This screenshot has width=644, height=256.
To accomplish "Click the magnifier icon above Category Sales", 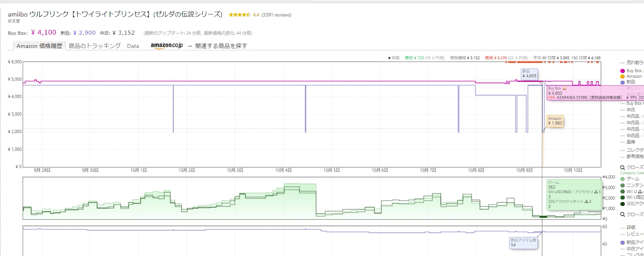I will pos(623,168).
